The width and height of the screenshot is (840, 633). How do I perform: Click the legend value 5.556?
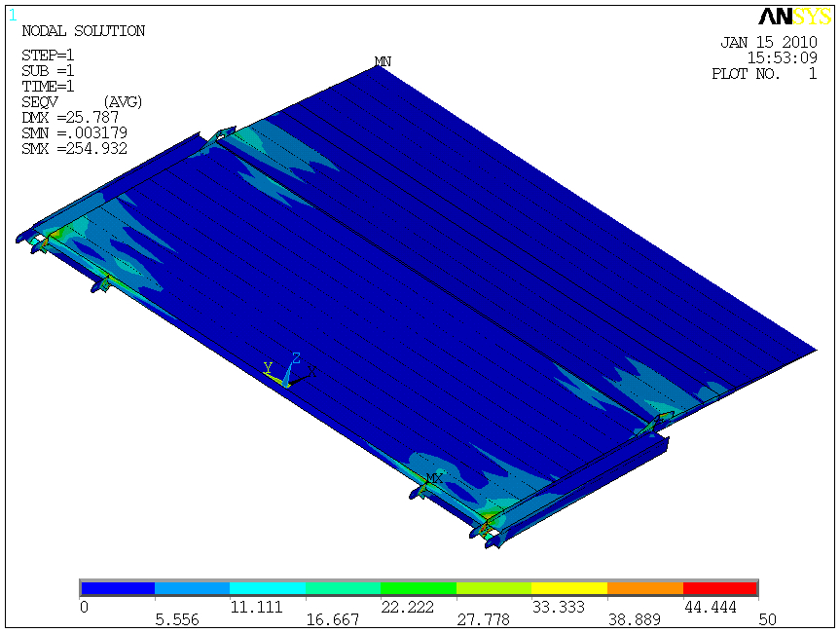pyautogui.click(x=177, y=620)
